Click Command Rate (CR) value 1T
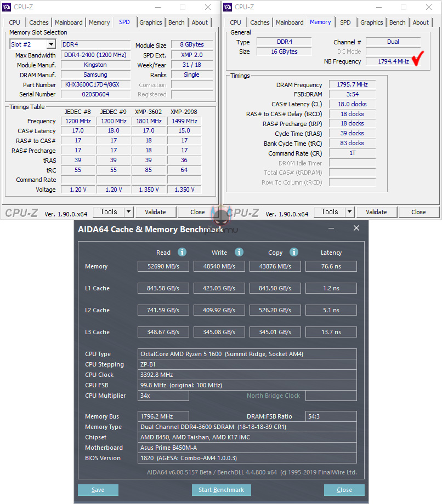Screen dimensions: 442x504 (x=352, y=153)
